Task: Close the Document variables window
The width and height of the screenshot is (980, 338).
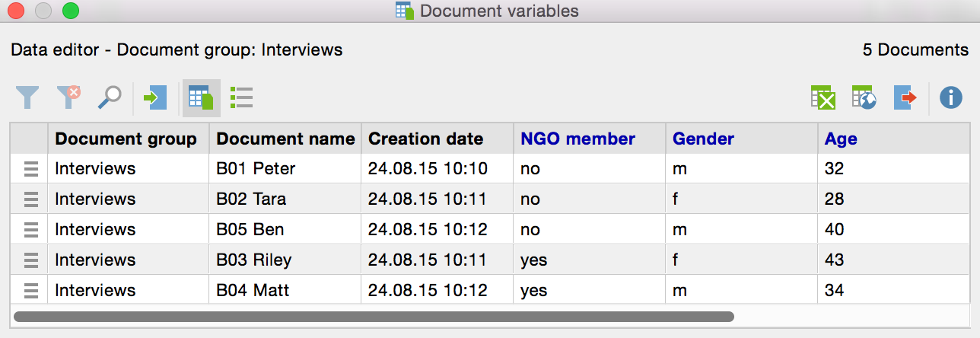Action: [x=15, y=11]
